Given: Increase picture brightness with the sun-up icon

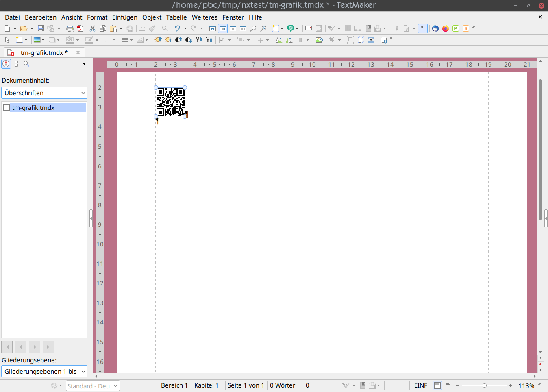Looking at the screenshot, I should point(158,40).
